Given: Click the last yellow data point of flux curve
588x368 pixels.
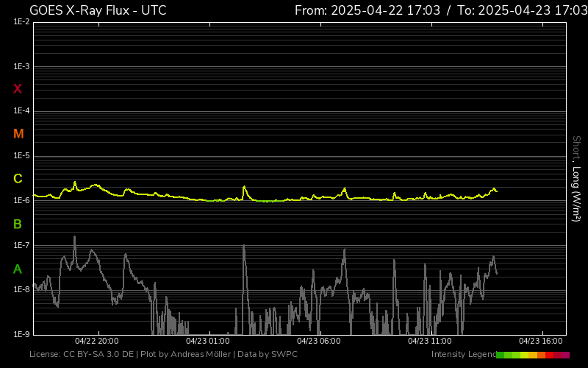Looking at the screenshot, I should tap(497, 191).
